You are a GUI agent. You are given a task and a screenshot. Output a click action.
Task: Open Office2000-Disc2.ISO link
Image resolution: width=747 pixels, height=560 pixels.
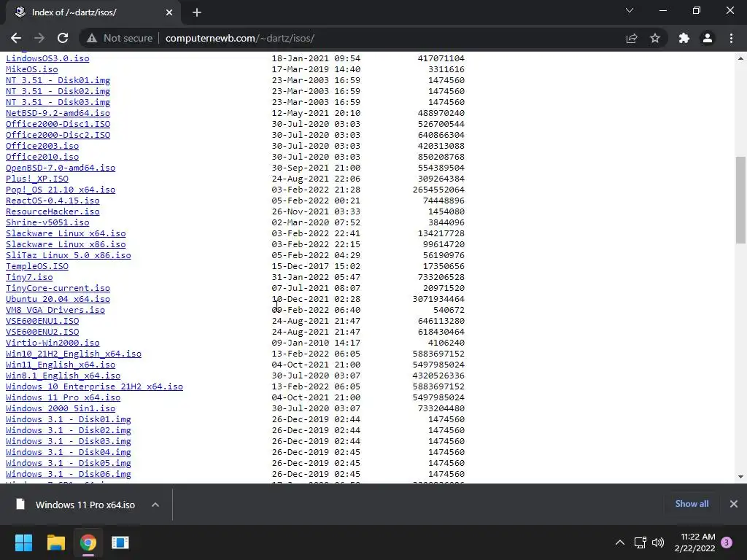[x=58, y=135]
